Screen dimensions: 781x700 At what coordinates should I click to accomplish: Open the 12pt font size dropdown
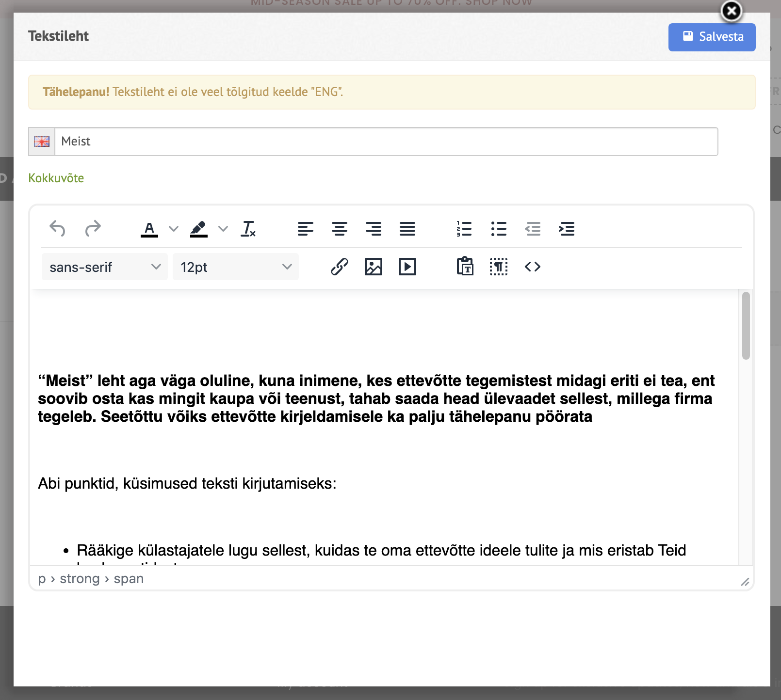236,267
